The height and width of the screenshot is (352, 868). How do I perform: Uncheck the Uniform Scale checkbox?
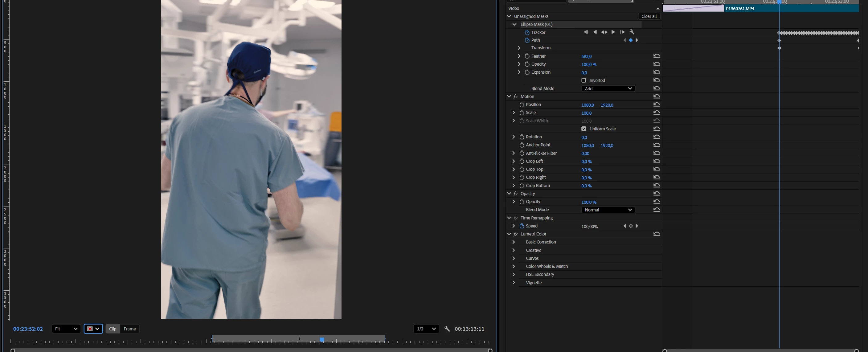pyautogui.click(x=583, y=129)
